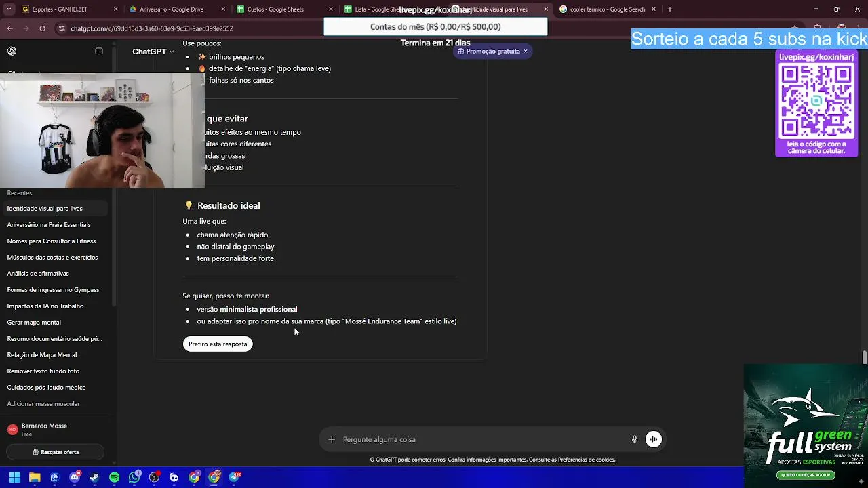Open the Preferências de cookies link

tap(586, 460)
